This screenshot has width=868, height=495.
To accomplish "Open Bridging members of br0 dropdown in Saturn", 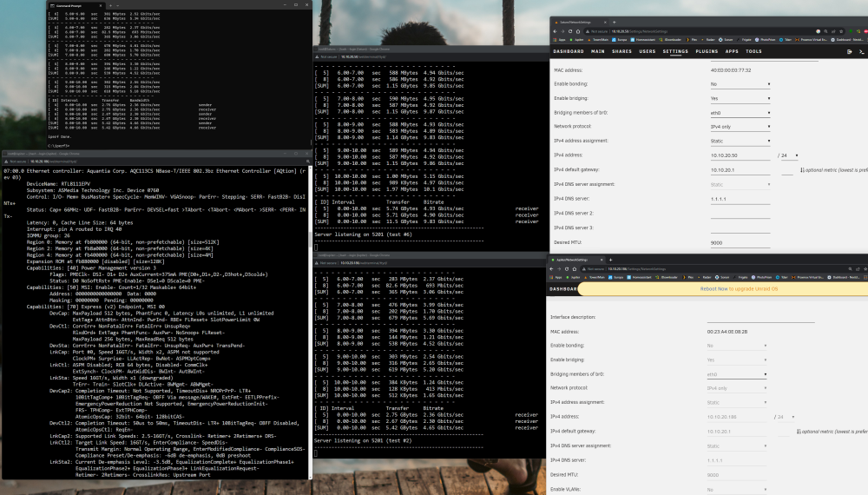I will 740,113.
